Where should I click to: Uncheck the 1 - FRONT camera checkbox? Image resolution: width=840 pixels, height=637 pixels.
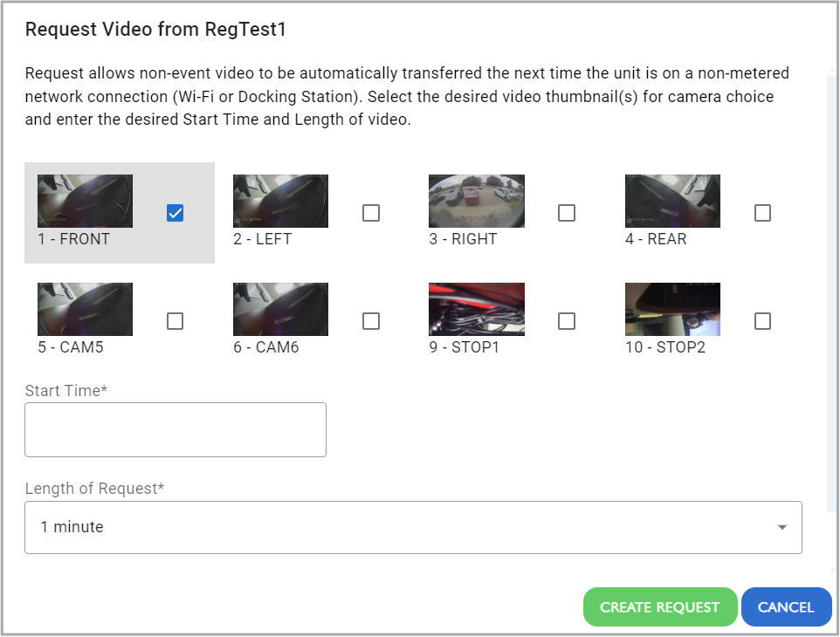point(176,213)
